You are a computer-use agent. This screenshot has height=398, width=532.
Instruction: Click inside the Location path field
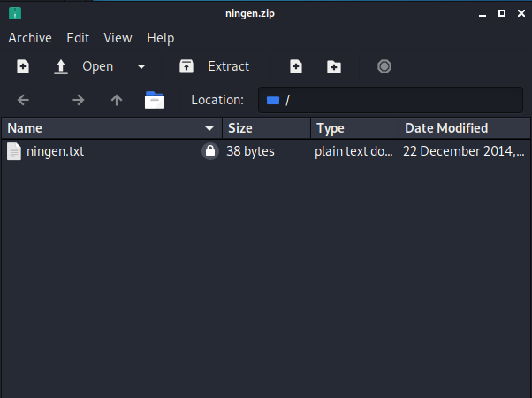point(389,100)
